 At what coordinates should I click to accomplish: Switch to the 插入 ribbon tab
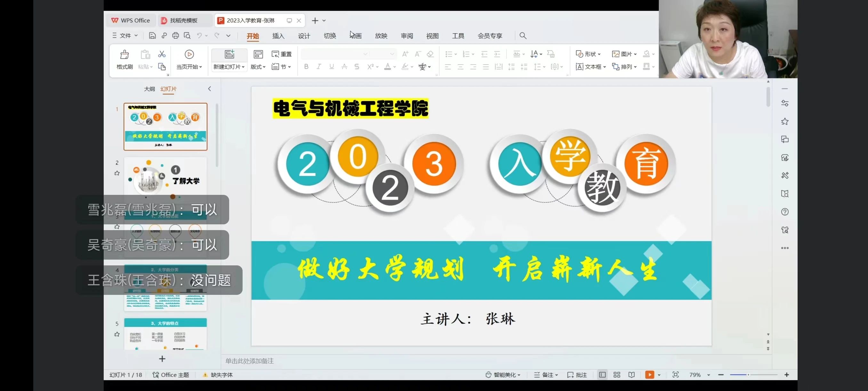pyautogui.click(x=278, y=36)
